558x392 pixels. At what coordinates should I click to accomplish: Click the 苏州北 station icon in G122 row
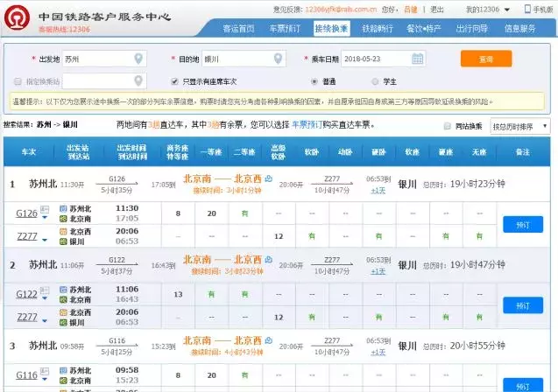[63, 290]
